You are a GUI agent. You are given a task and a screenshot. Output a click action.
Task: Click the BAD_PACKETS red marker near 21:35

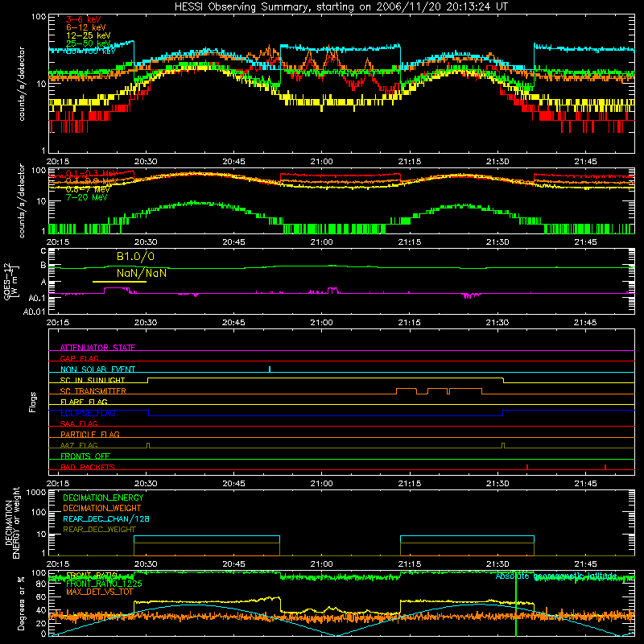click(527, 467)
